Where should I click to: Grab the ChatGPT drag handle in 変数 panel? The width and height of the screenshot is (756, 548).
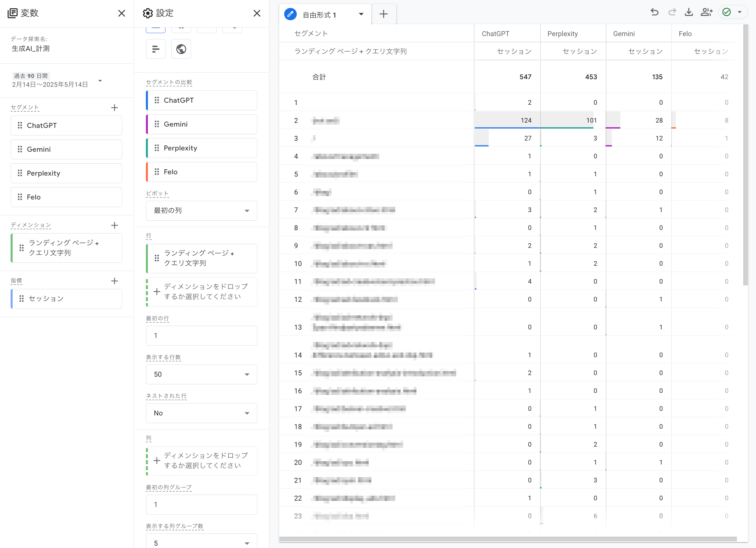[x=20, y=125]
